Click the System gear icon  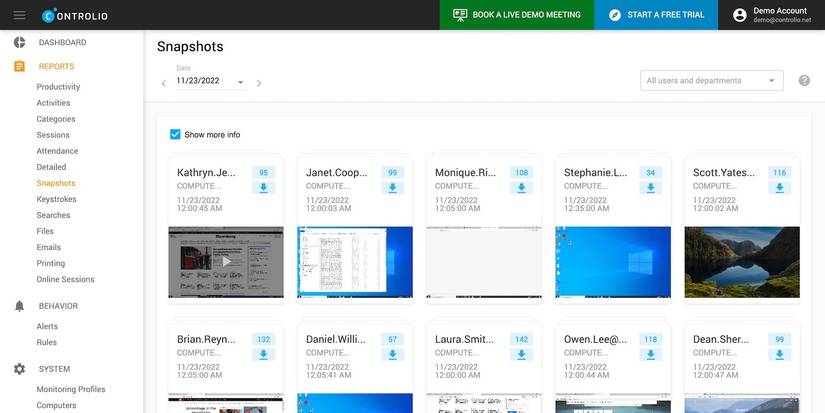(19, 369)
